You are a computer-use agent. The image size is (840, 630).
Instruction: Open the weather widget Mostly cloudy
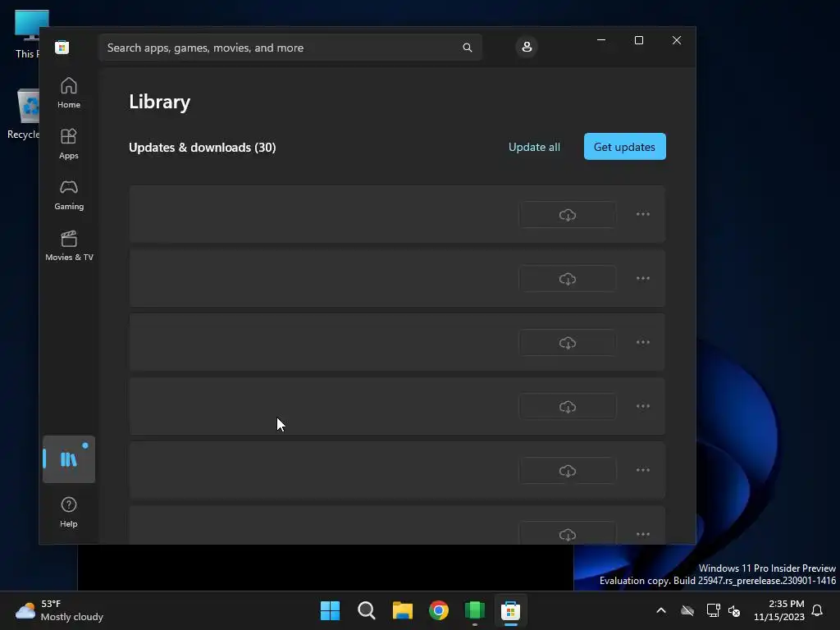click(x=59, y=610)
